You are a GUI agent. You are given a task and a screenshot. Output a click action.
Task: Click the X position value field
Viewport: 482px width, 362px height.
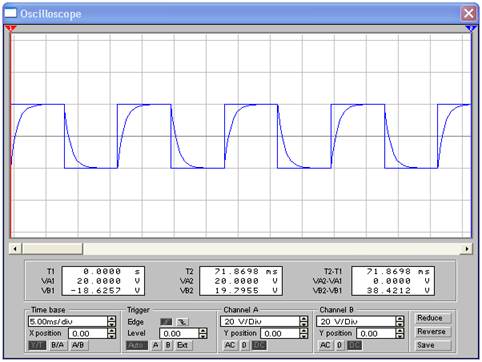[88, 334]
